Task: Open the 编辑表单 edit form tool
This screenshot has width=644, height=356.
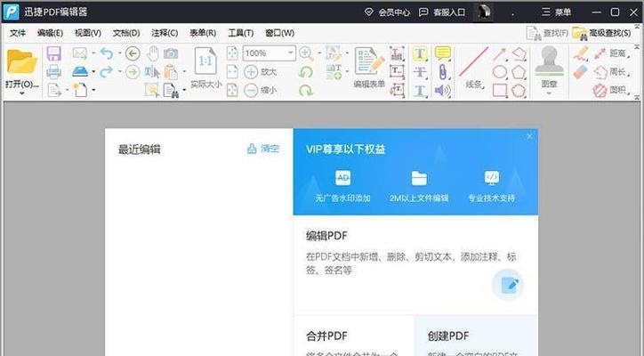Action: click(x=369, y=67)
